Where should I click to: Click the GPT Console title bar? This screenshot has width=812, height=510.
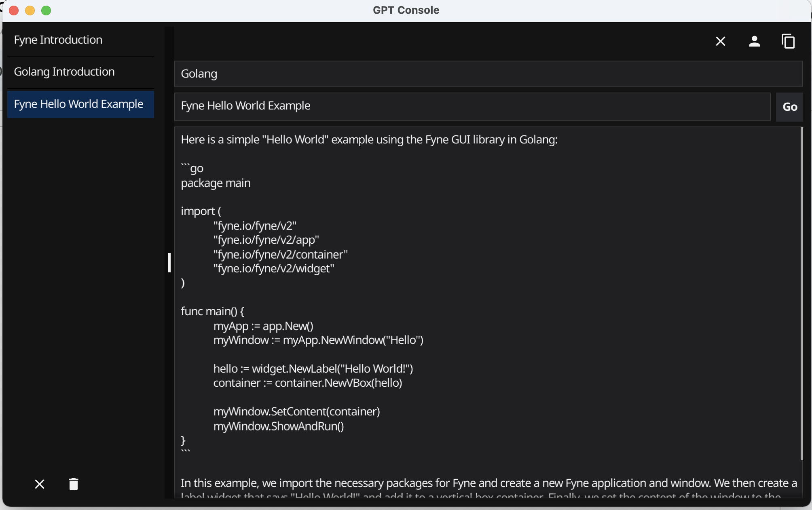[406, 10]
